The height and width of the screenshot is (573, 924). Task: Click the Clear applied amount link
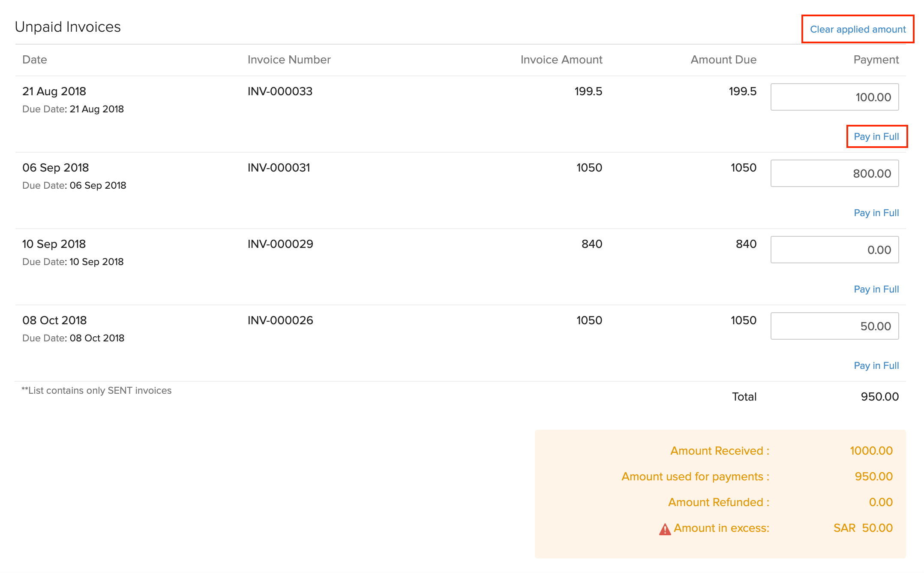click(x=858, y=29)
